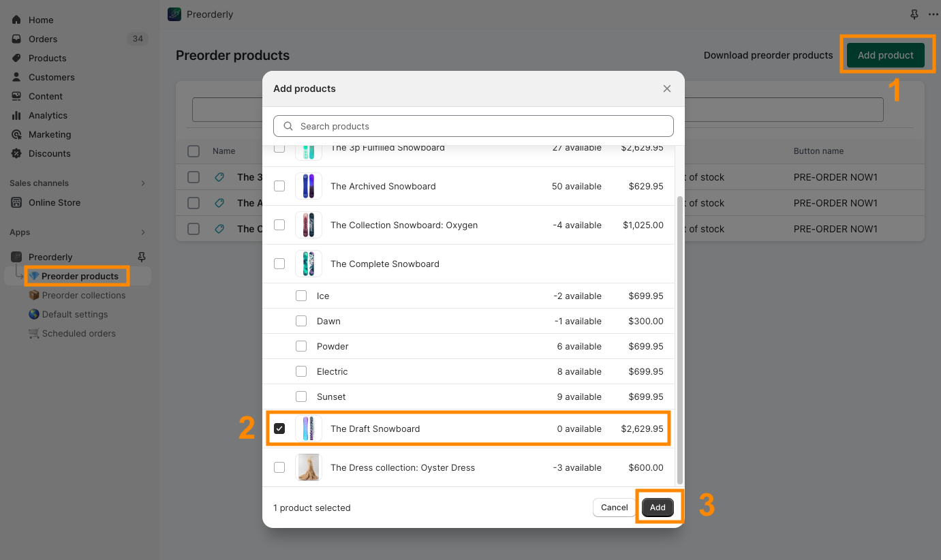This screenshot has height=560, width=941.
Task: Click The Draft Snowboard thumbnail
Action: [x=309, y=429]
